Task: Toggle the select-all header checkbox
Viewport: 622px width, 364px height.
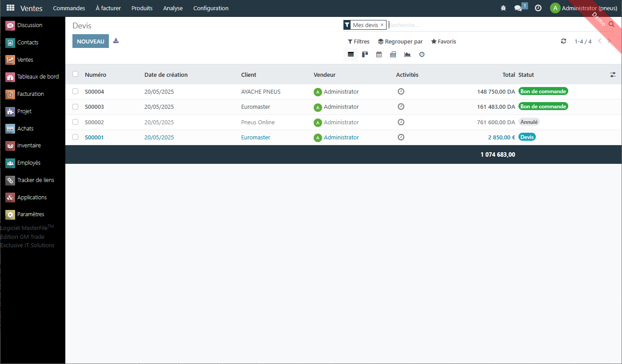Action: (75, 74)
